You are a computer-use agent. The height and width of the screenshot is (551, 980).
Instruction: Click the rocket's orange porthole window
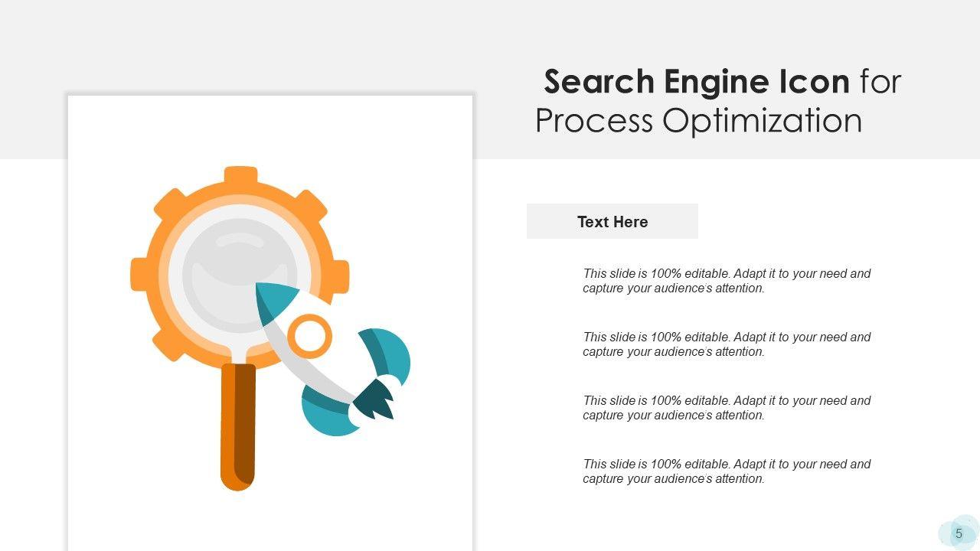(x=310, y=337)
